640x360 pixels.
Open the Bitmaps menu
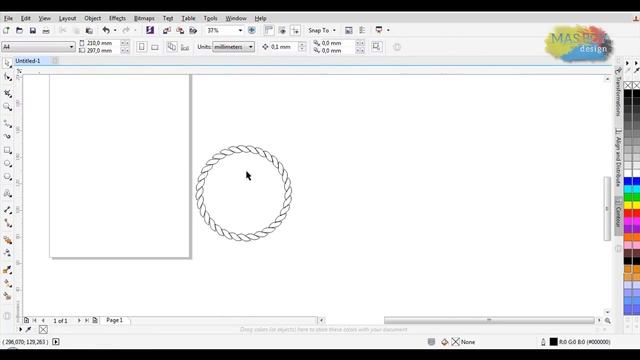[144, 18]
